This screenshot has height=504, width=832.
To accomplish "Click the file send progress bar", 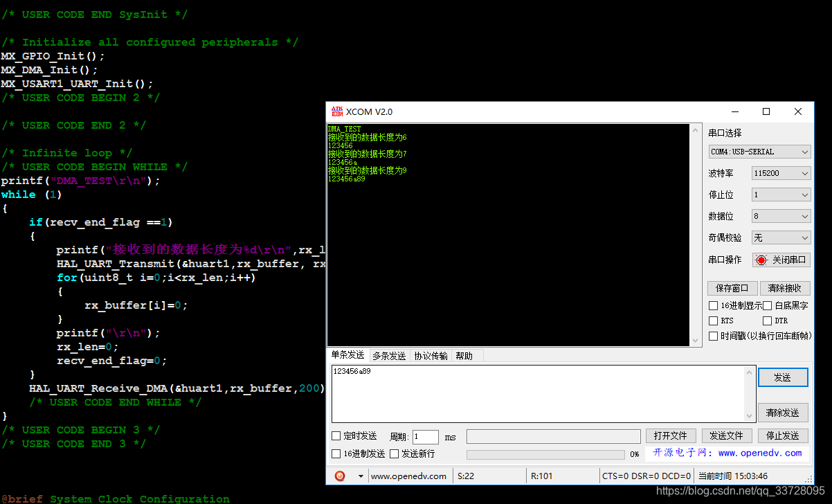I will [545, 455].
